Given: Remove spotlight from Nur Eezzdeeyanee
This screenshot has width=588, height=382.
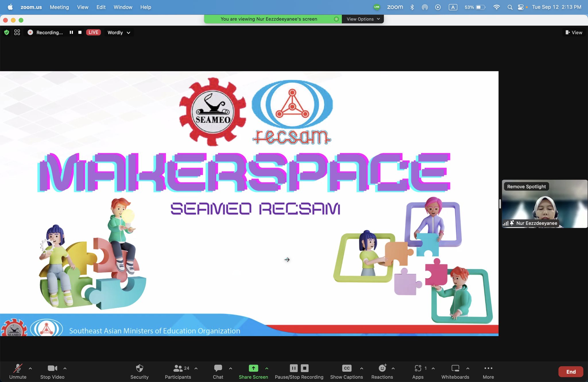Looking at the screenshot, I should pyautogui.click(x=526, y=187).
